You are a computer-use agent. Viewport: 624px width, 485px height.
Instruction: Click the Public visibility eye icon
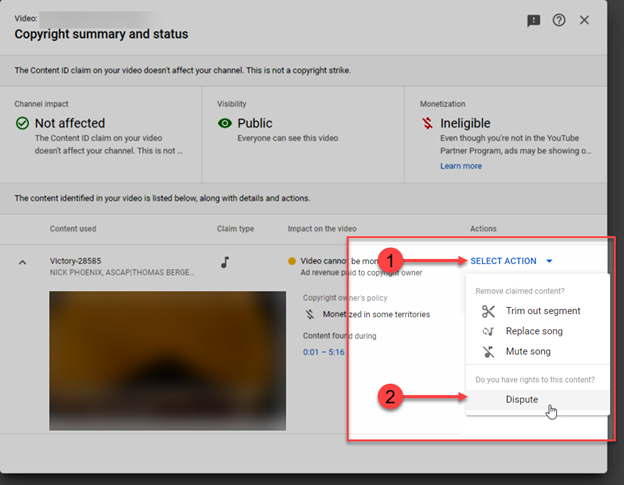226,124
